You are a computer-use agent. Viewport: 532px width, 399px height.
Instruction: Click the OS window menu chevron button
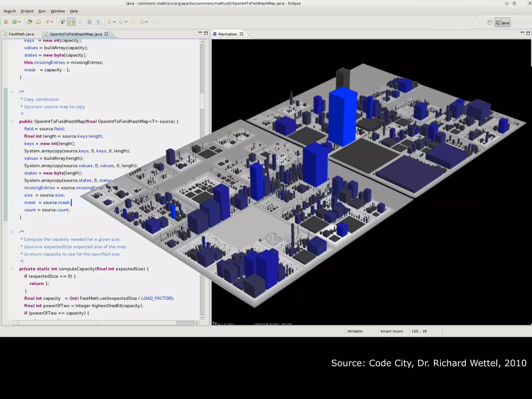507,3
